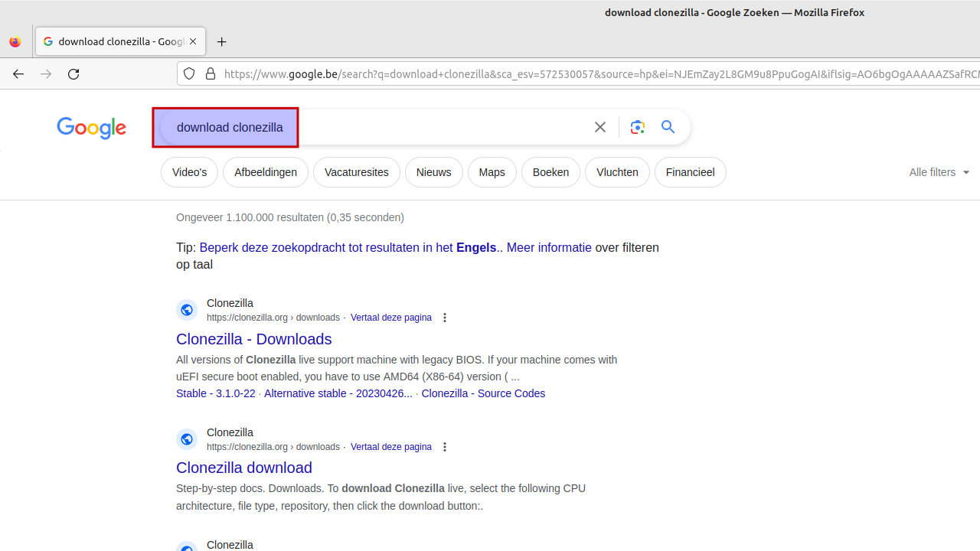The image size is (980, 551).
Task: Open the 'Clonezilla download' result link
Action: (244, 468)
